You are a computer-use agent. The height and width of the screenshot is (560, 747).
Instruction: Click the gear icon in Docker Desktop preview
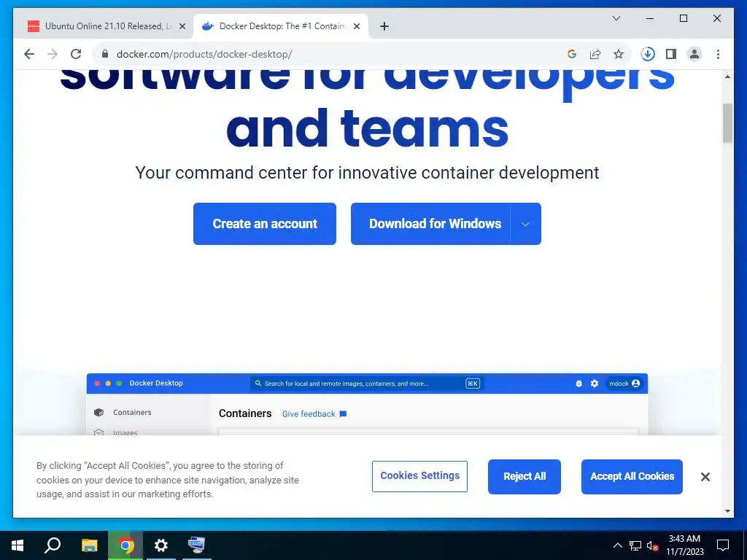(594, 384)
